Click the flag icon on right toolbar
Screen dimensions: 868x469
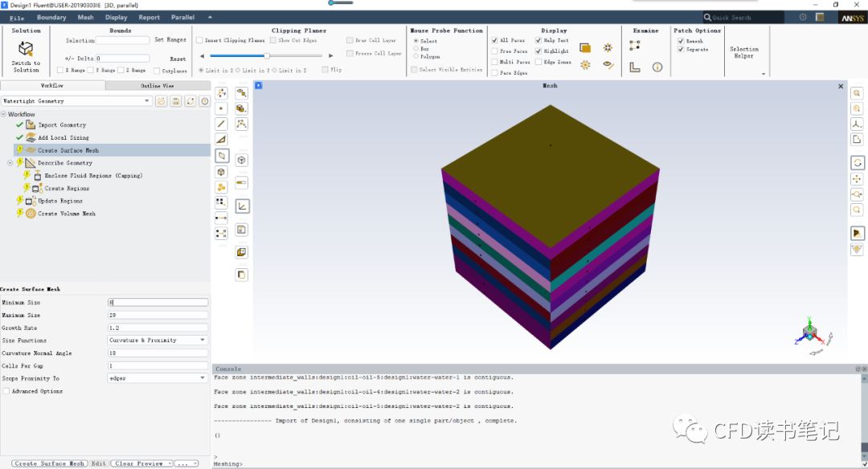(x=858, y=234)
